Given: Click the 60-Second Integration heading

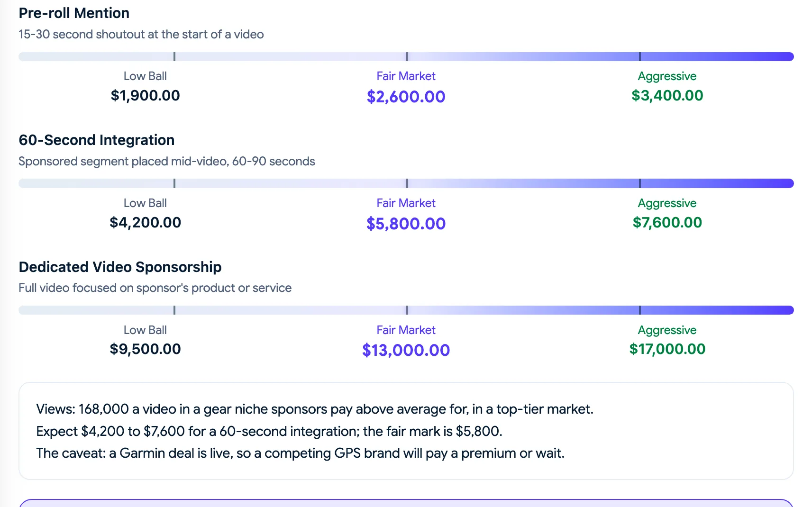Looking at the screenshot, I should tap(97, 140).
